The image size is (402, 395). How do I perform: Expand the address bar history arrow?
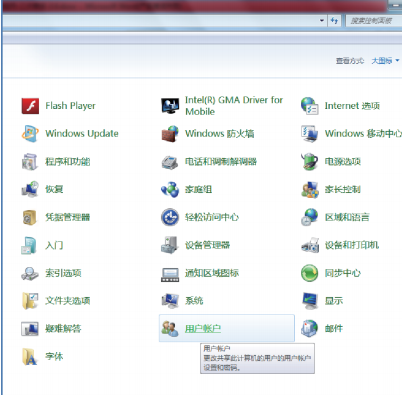click(x=322, y=21)
